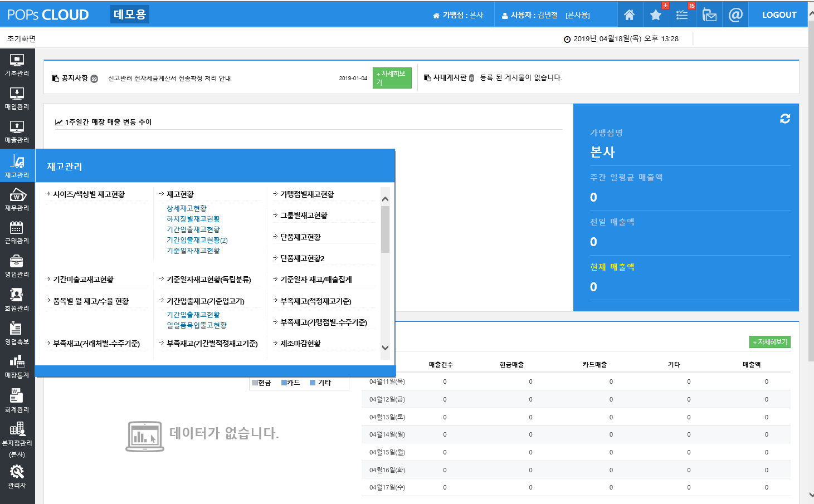Open 기준일자 재고/매출집계 menu item

(316, 280)
